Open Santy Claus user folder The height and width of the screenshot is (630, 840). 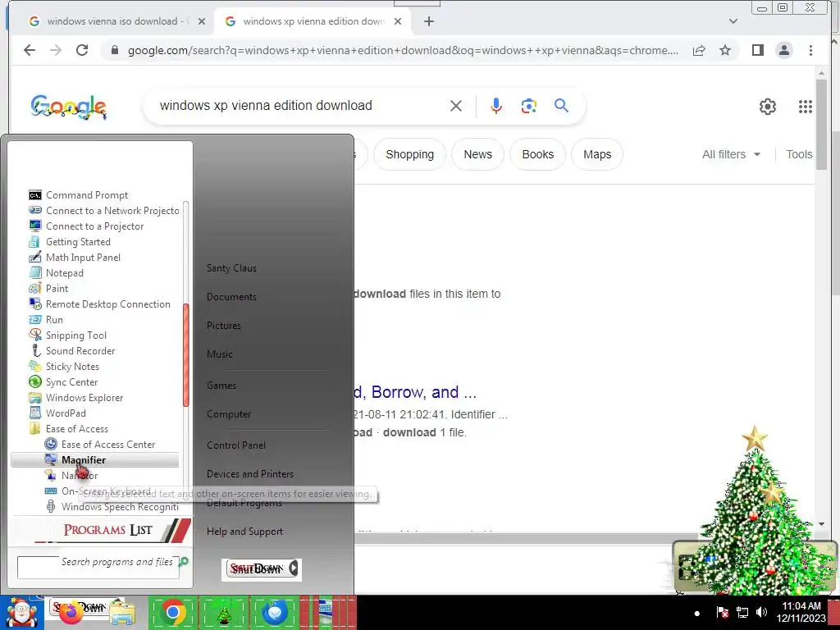point(231,268)
